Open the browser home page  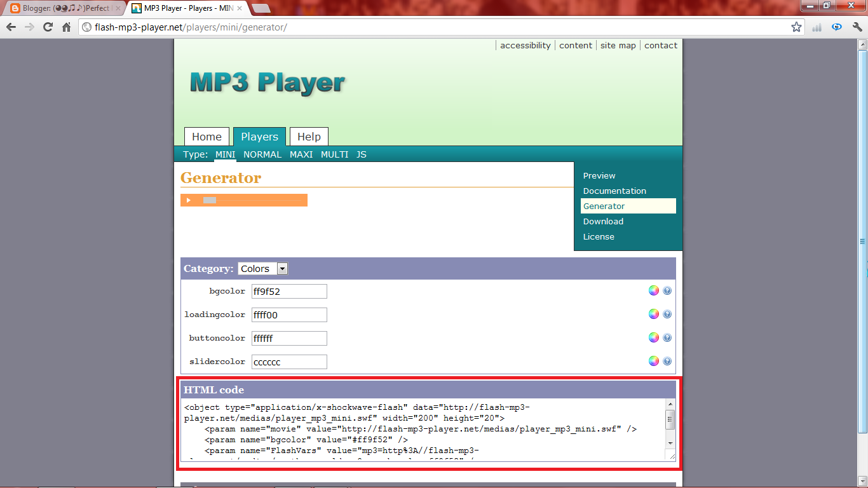click(66, 27)
